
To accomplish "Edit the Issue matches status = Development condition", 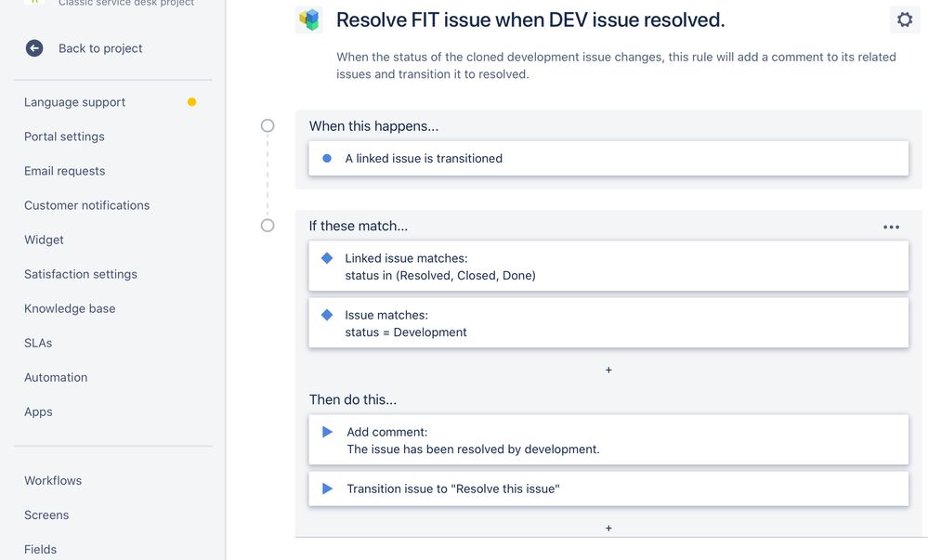I will [608, 322].
